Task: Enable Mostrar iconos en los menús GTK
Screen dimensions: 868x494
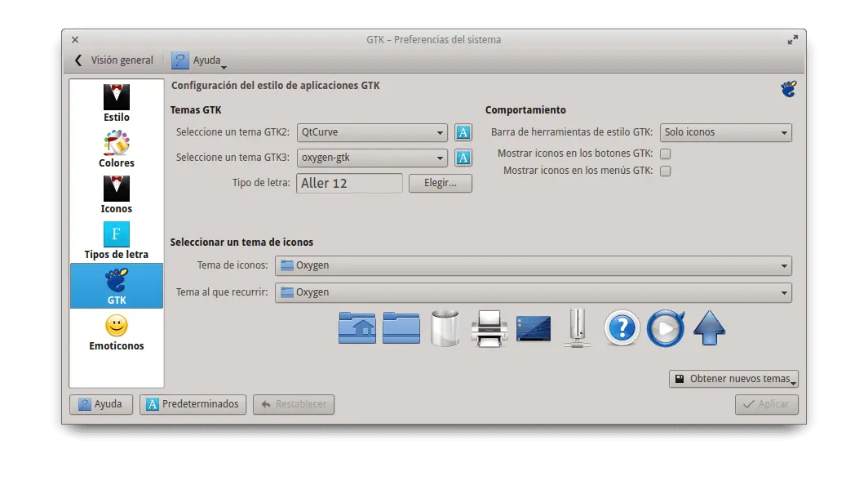Action: (666, 171)
